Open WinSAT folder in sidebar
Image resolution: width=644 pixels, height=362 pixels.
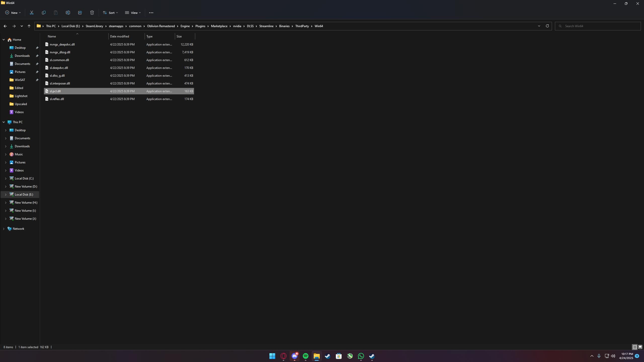pos(20,80)
